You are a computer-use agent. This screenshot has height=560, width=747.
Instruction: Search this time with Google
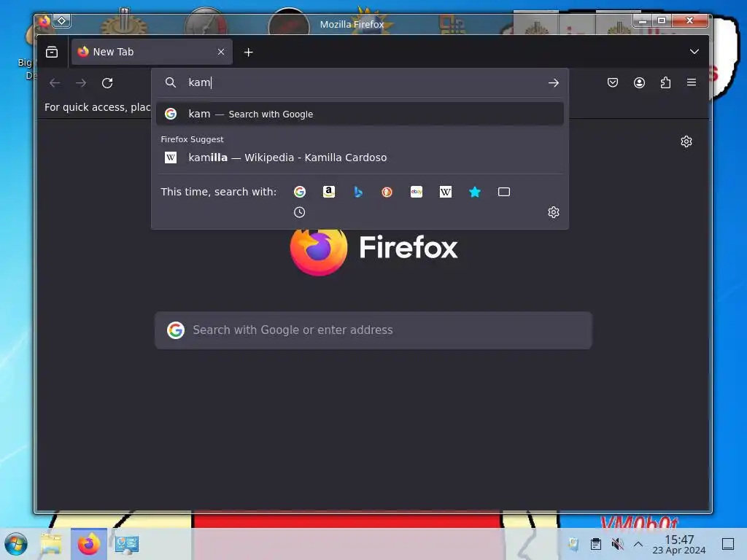pyautogui.click(x=300, y=192)
